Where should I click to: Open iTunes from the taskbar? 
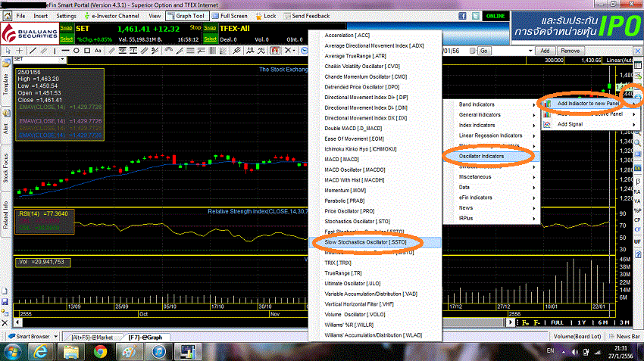tap(158, 352)
